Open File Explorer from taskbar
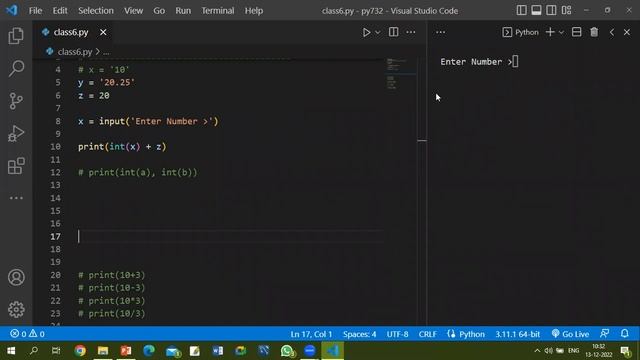Image resolution: width=640 pixels, height=360 pixels. [103, 351]
